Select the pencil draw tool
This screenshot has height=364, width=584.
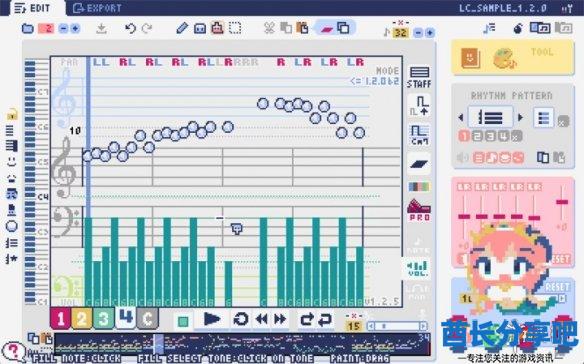click(182, 28)
